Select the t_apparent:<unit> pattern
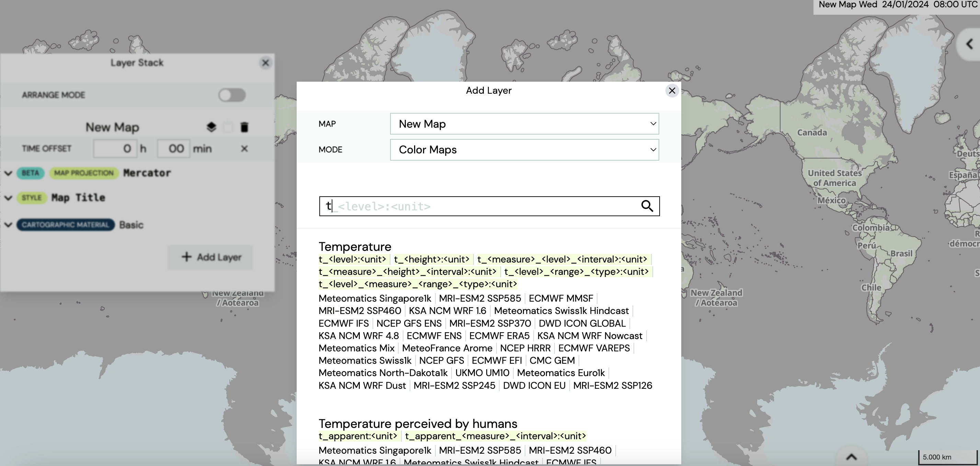Viewport: 980px width, 466px height. (x=357, y=436)
